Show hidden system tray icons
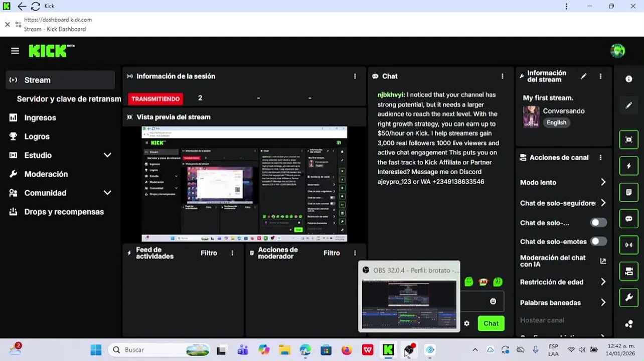Image resolution: width=644 pixels, height=361 pixels. tap(474, 350)
